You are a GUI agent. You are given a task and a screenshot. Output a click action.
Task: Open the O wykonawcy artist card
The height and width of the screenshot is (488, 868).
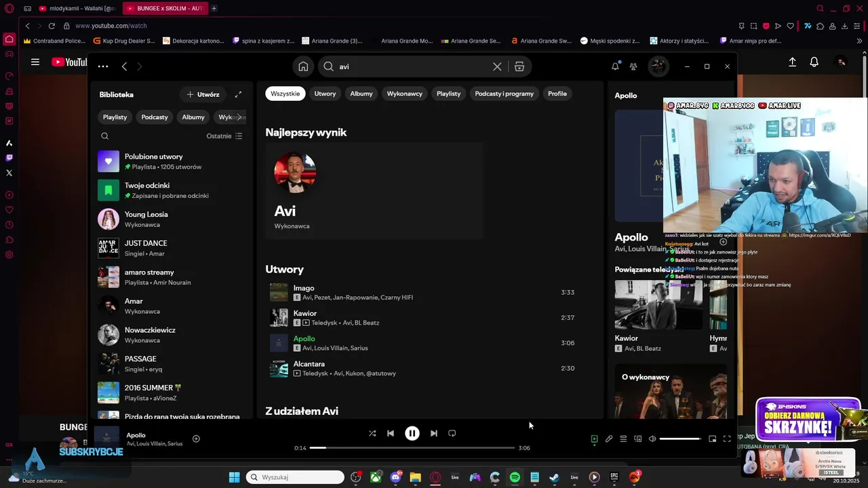click(671, 392)
